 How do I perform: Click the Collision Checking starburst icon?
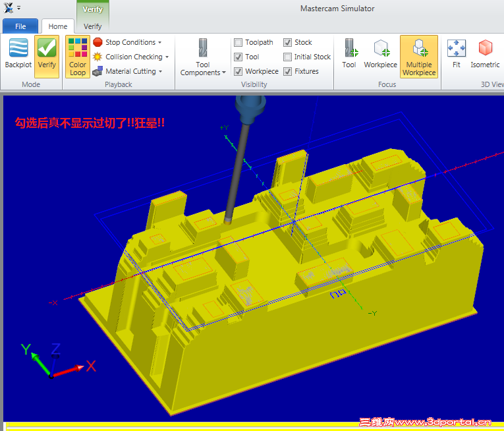click(x=98, y=57)
